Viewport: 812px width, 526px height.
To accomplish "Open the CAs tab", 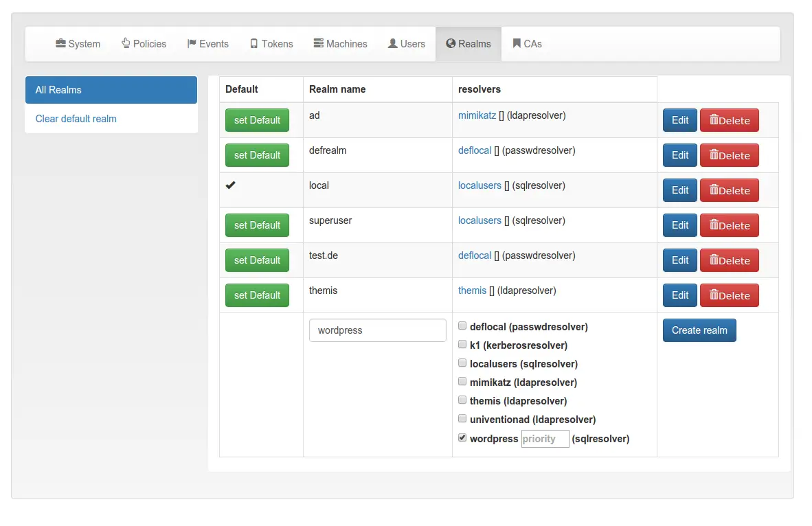I will [x=527, y=44].
